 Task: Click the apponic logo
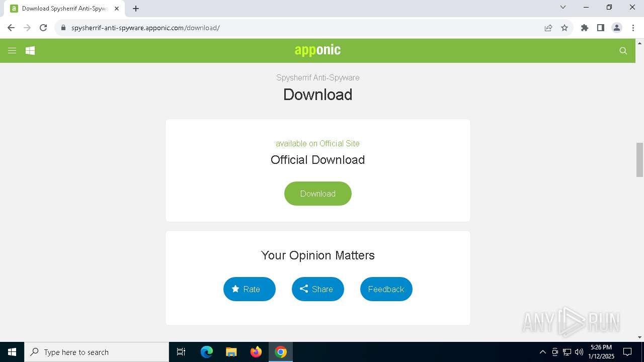[317, 50]
